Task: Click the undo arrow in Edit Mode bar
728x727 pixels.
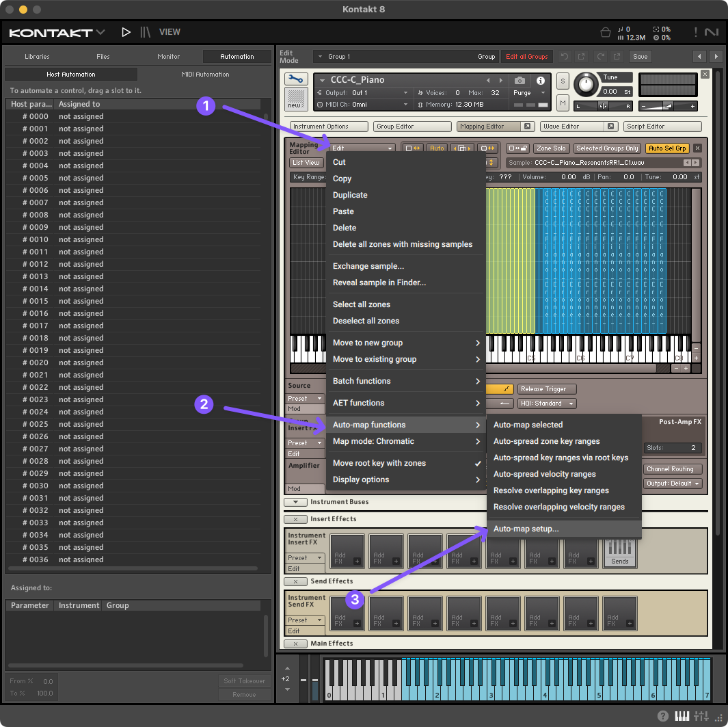Action: (565, 57)
